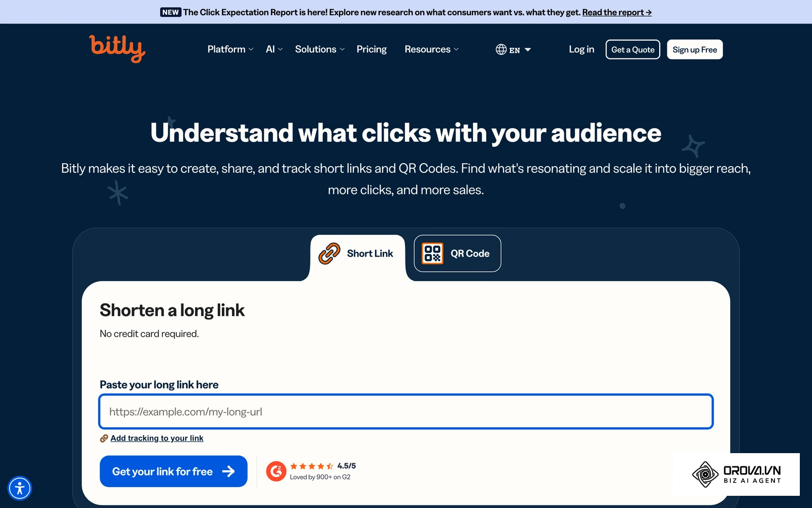The image size is (812, 508).
Task: Open the accessibility widget icon
Action: (x=20, y=489)
